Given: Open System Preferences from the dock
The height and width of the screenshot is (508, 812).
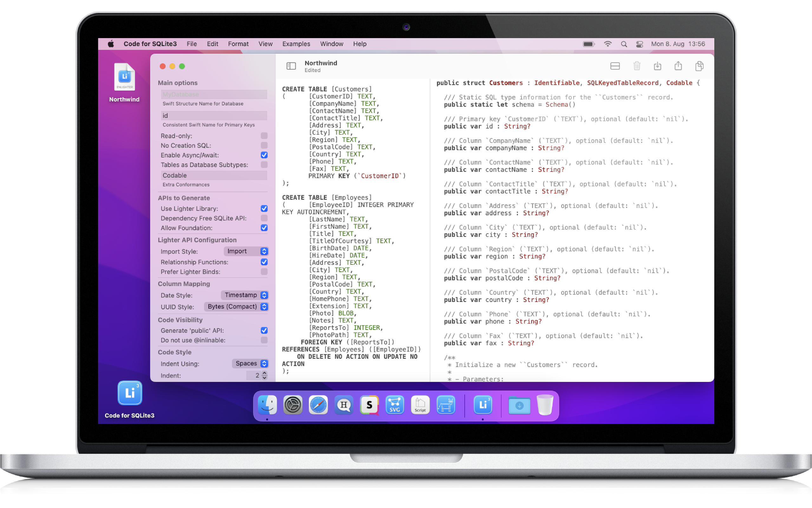Looking at the screenshot, I should [x=292, y=405].
